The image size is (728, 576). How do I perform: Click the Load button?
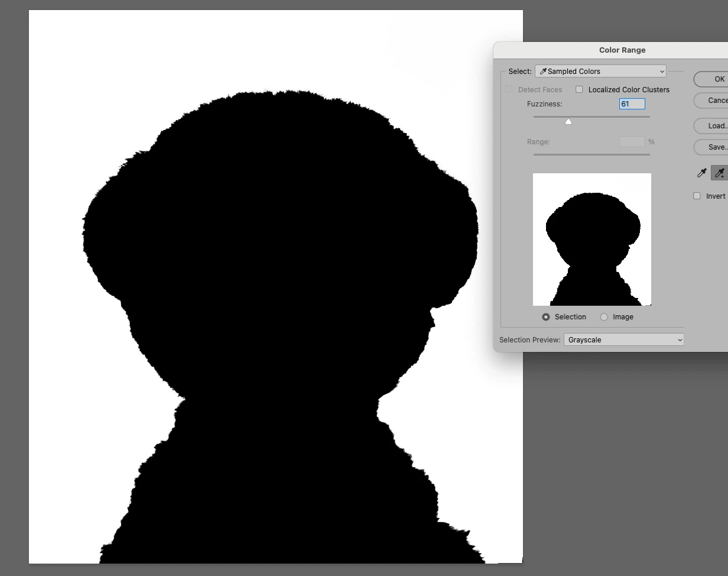tap(711, 125)
